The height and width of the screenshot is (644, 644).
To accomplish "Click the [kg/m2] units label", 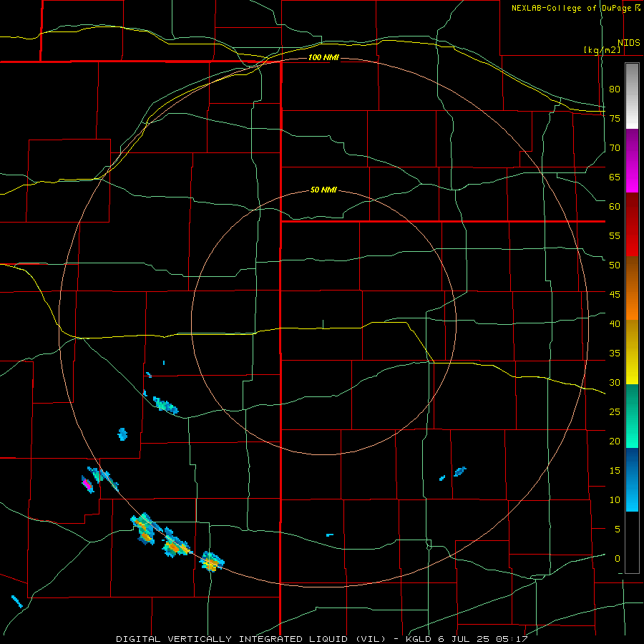I will (602, 50).
